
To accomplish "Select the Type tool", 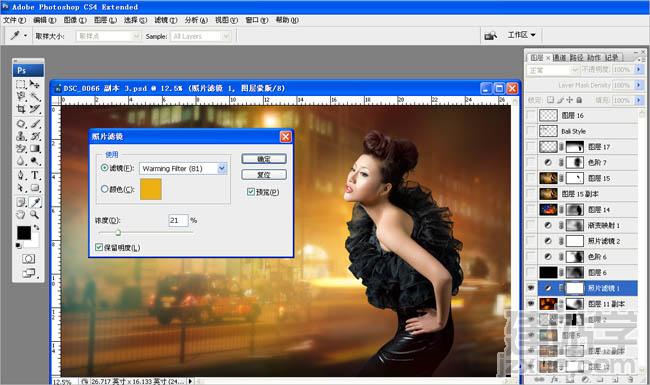I will tap(35, 175).
